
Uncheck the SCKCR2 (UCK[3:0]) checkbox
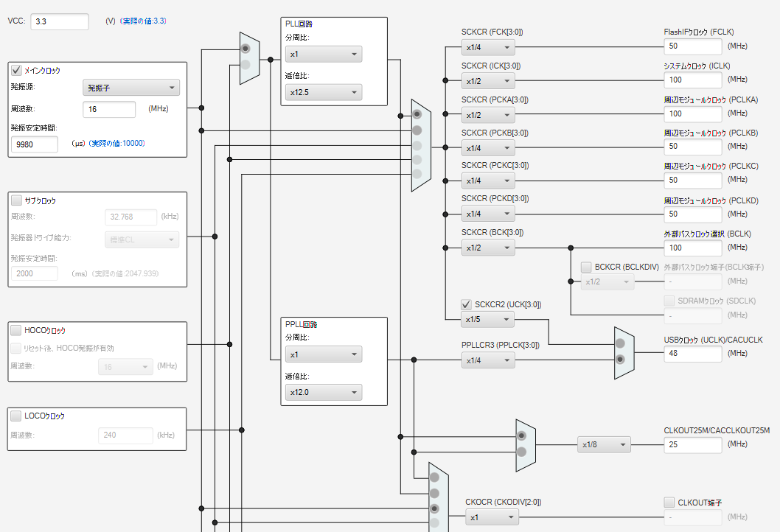pos(466,304)
